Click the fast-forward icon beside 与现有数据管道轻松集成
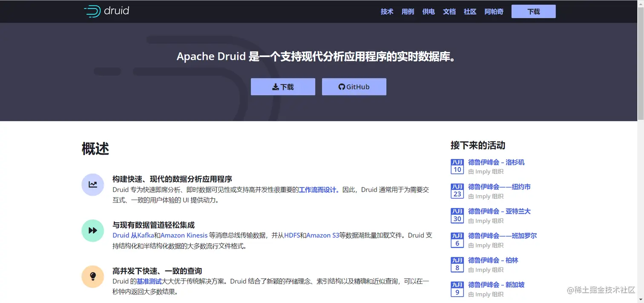Image resolution: width=644 pixels, height=303 pixels. point(93,231)
